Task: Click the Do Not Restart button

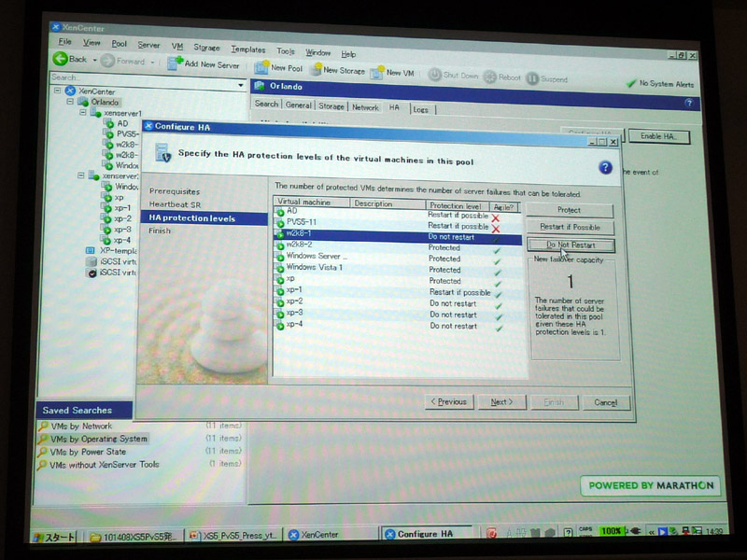Action: [x=571, y=245]
